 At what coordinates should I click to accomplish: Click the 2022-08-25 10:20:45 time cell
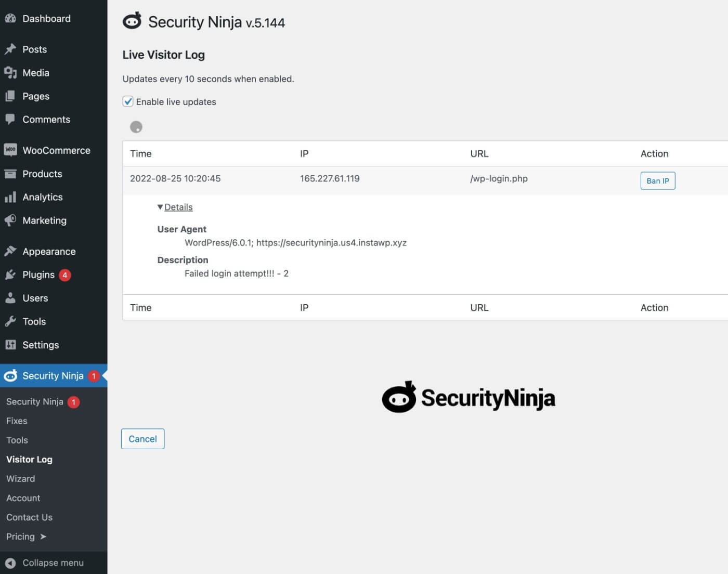pyautogui.click(x=175, y=178)
